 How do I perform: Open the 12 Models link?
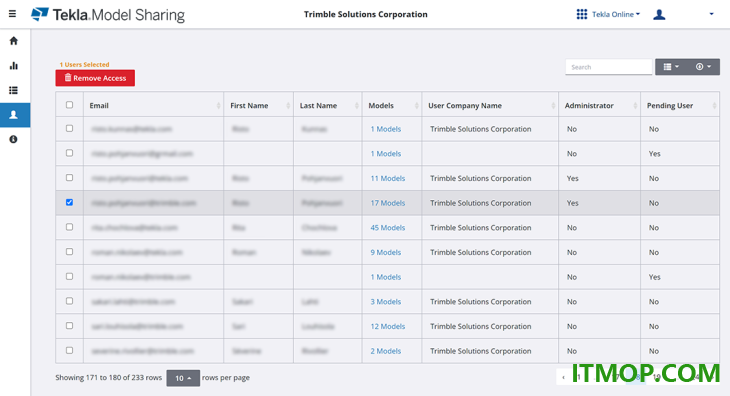(388, 326)
